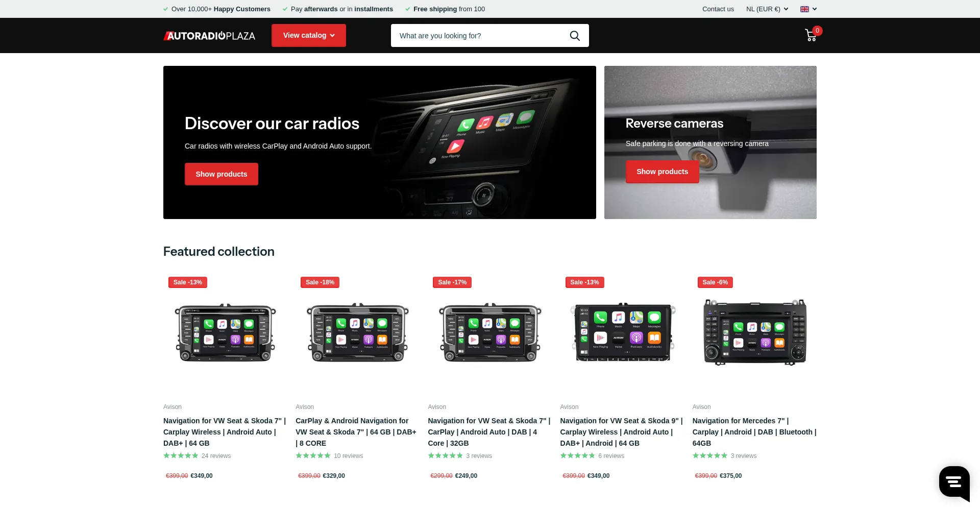Open the VW Seat & Skoda 9" product image

point(622,332)
